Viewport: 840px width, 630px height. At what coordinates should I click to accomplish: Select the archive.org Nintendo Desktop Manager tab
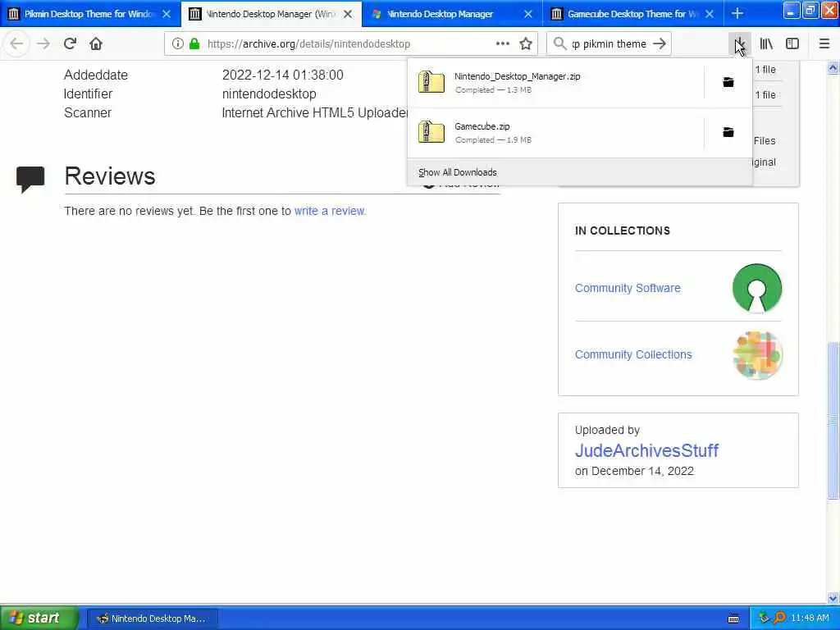click(x=271, y=14)
